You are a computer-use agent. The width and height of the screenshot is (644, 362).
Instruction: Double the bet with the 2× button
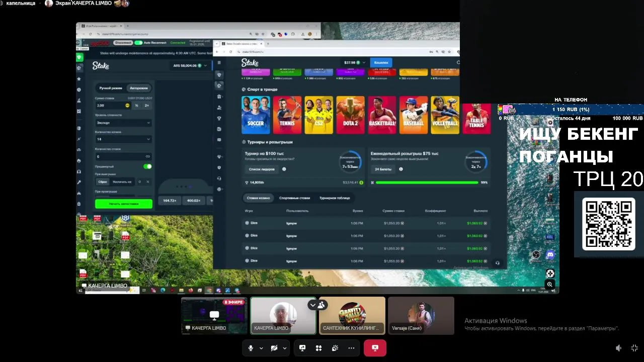(x=147, y=106)
